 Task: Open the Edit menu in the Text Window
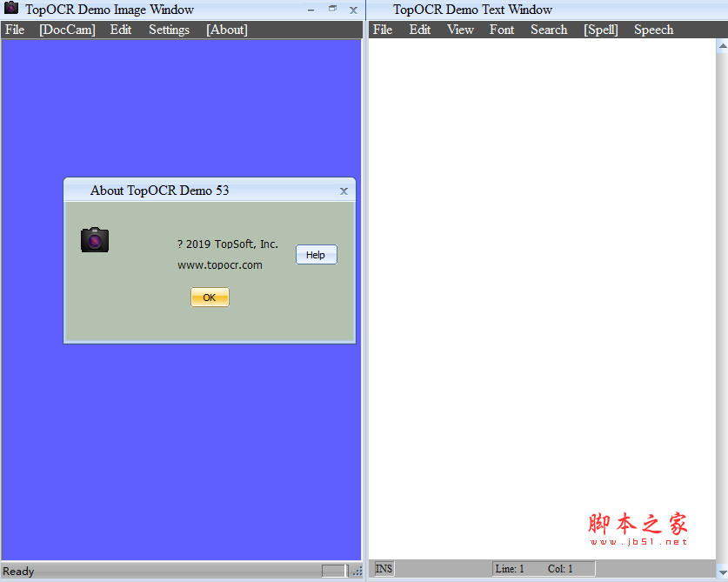420,30
